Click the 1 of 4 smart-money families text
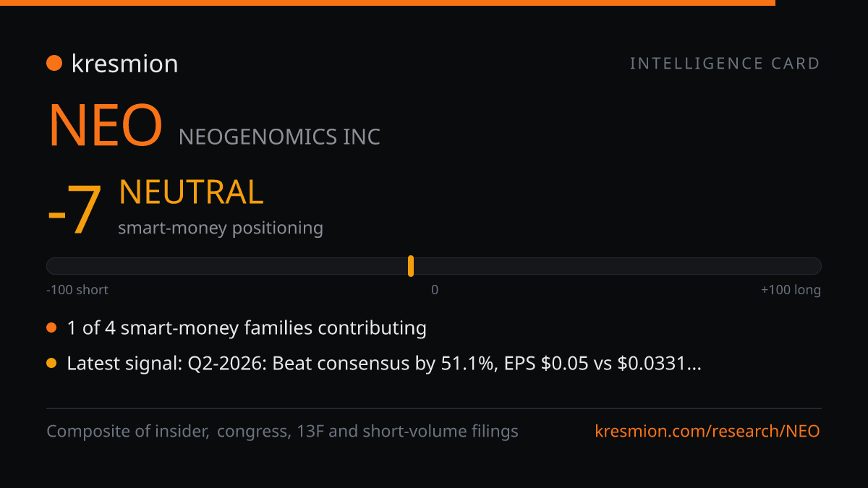The image size is (868, 488). coord(247,328)
